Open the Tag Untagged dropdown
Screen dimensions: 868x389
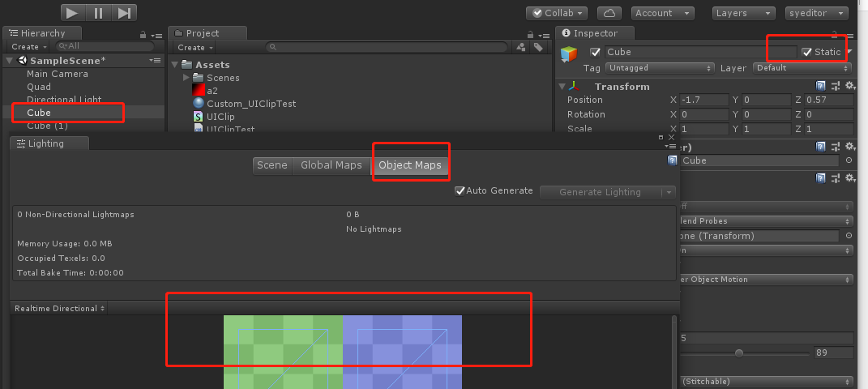[660, 67]
